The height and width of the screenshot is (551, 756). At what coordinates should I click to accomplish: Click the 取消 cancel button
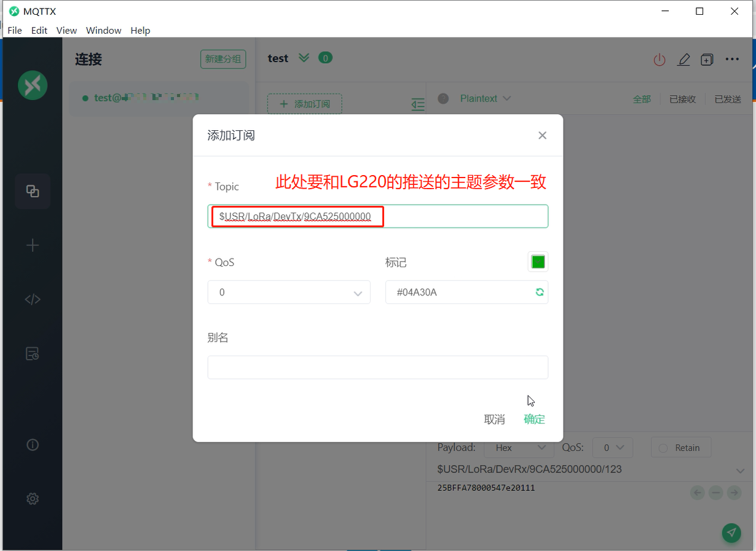coord(494,419)
